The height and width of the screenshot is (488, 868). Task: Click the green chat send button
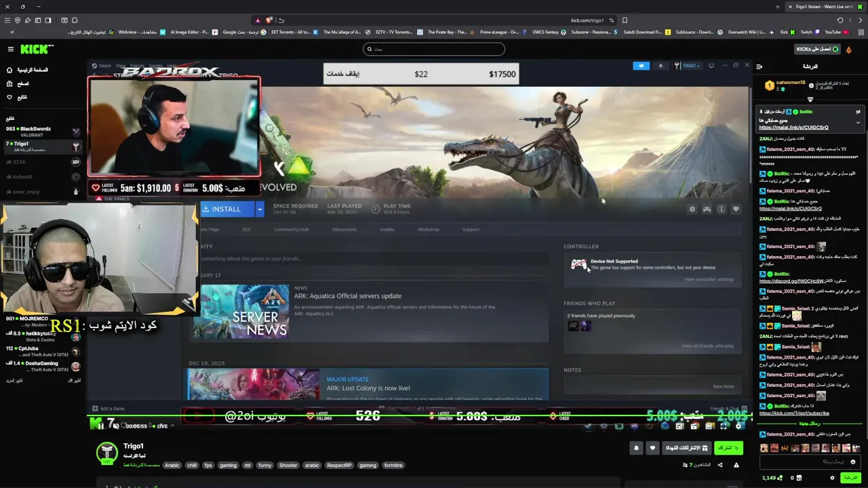coord(850,478)
